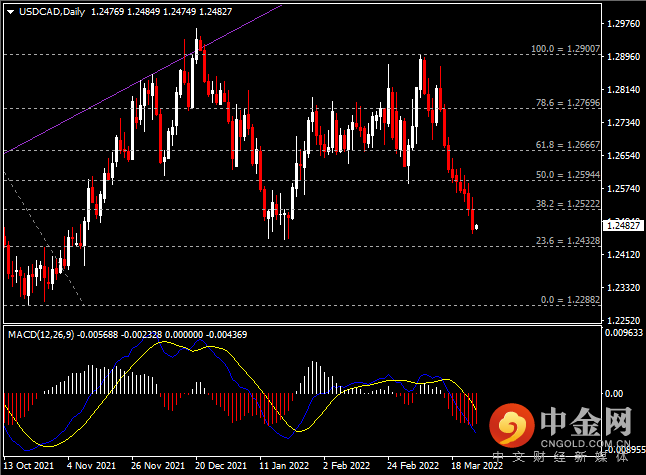Click the 20 Dec 2021 date label

tap(221, 466)
